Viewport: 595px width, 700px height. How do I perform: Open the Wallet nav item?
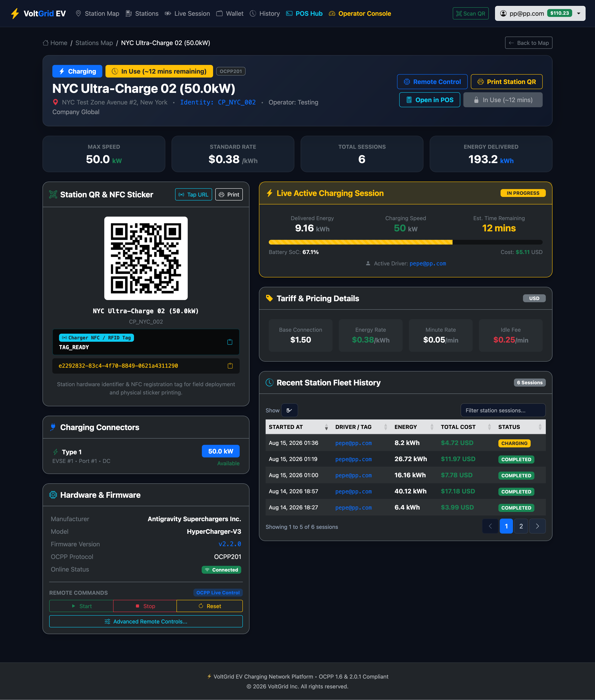(x=230, y=14)
